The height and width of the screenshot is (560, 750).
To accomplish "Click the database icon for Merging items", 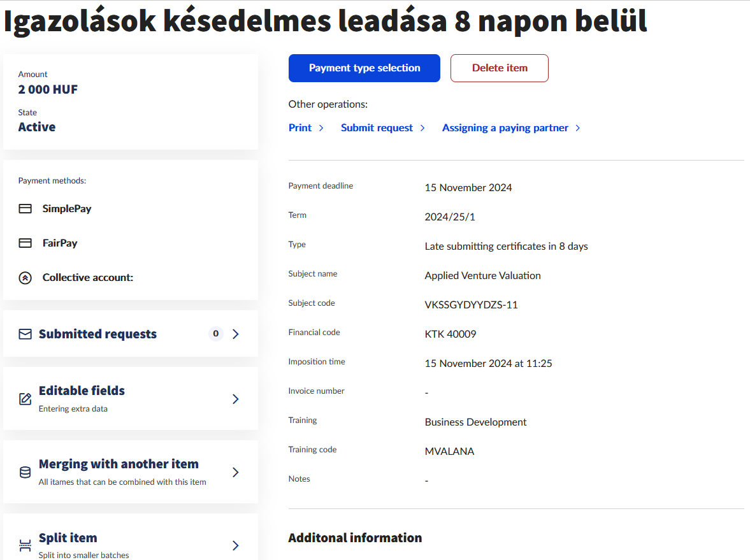I will (x=25, y=472).
